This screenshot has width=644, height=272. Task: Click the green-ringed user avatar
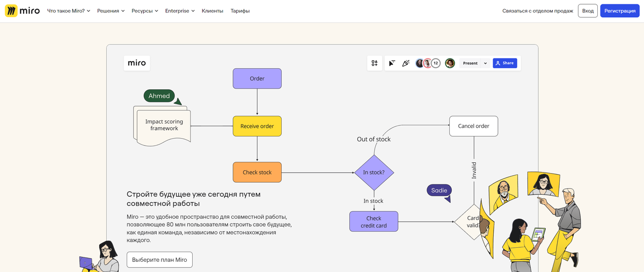(x=450, y=63)
